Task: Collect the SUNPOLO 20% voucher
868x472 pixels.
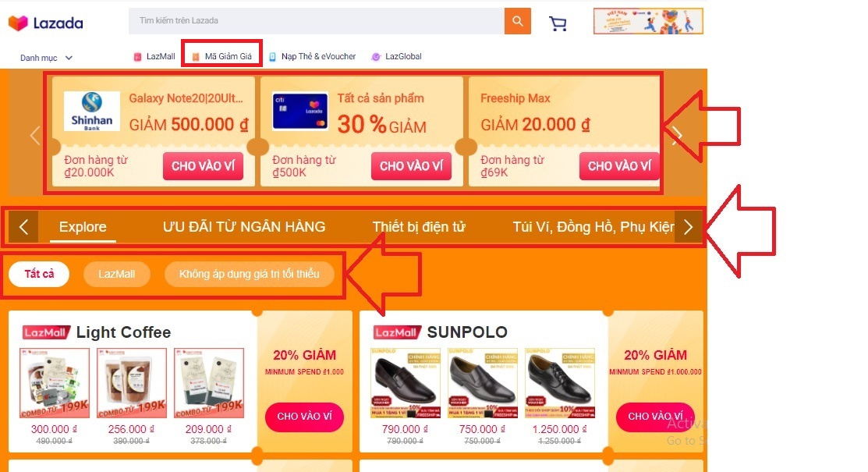Action: tap(655, 417)
